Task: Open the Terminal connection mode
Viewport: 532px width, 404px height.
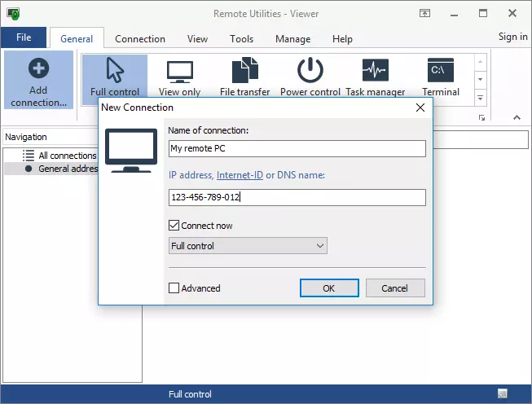Action: [440, 72]
